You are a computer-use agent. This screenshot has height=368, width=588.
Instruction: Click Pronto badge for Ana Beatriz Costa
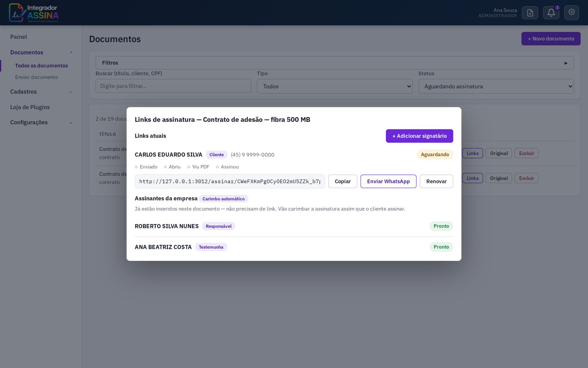pos(441,247)
